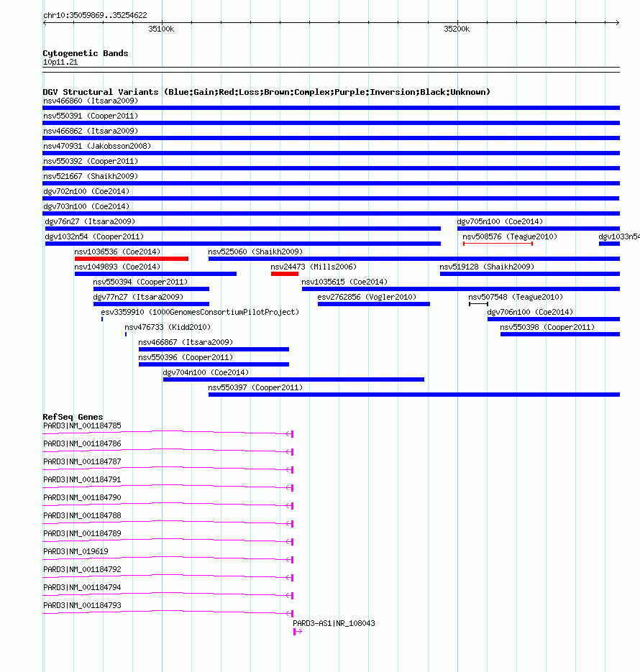Click PARD3|NM_001184789 transcript label

pos(82,533)
